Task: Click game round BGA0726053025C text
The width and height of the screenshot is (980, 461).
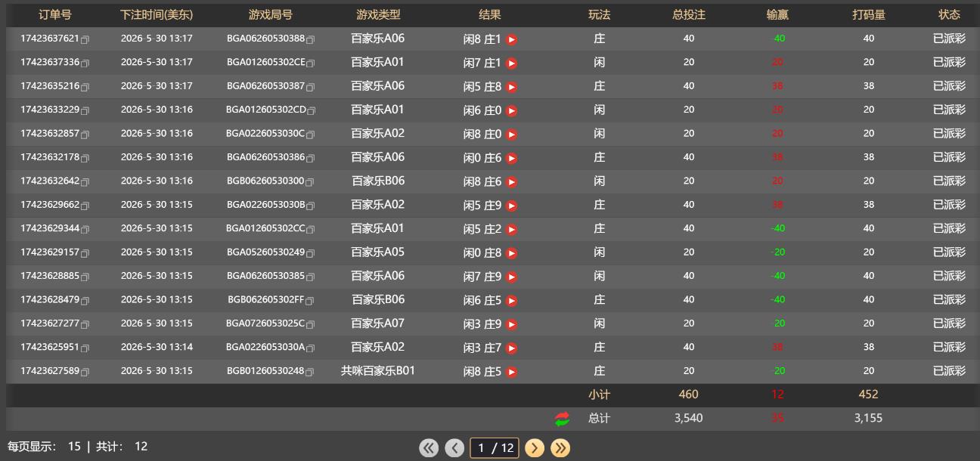Action: click(265, 323)
